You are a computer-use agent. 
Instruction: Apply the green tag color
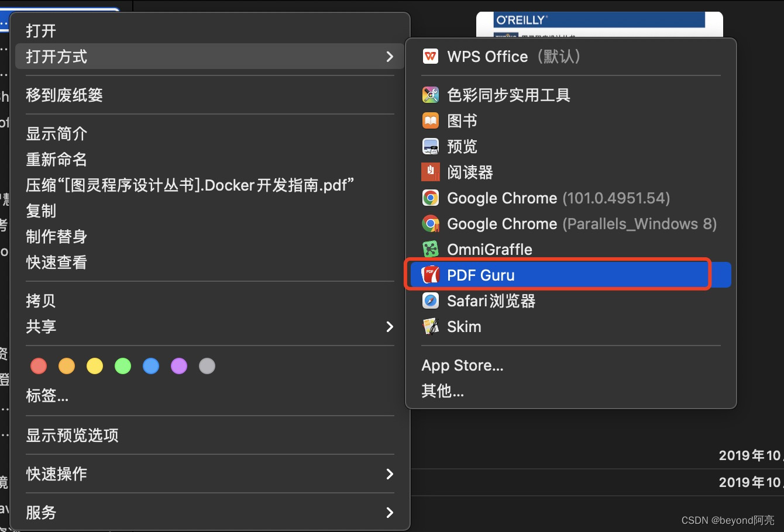(123, 366)
